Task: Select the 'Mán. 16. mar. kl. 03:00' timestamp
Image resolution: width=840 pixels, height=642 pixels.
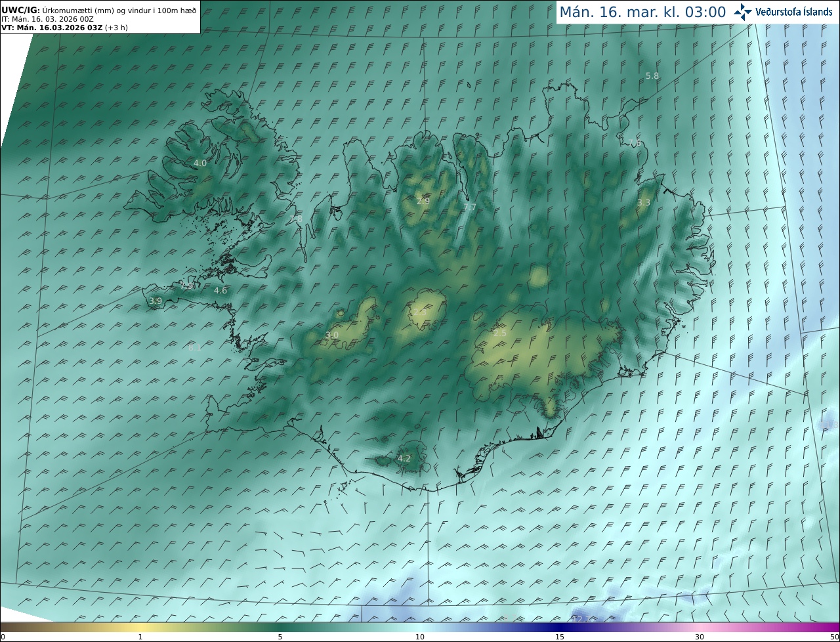Action: click(x=642, y=12)
